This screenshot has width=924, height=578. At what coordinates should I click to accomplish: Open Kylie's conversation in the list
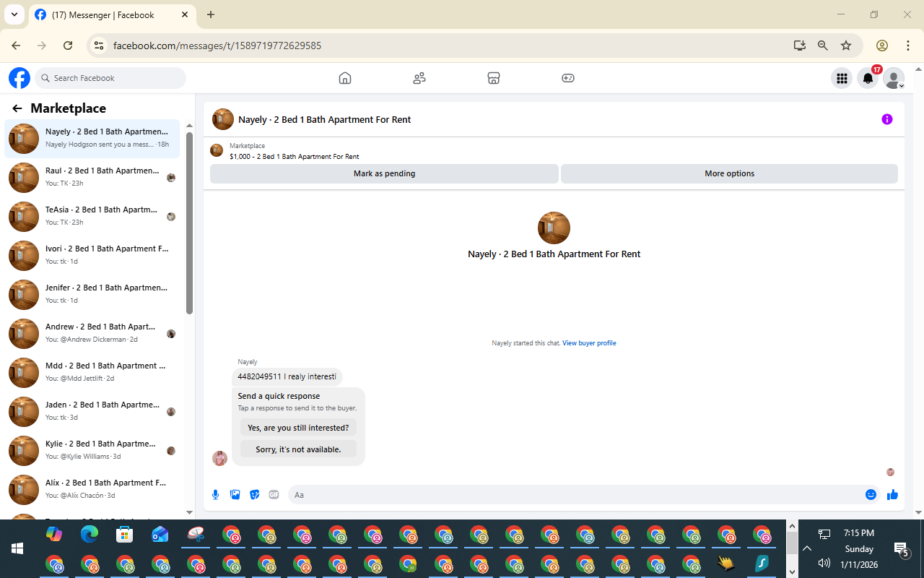[92, 451]
